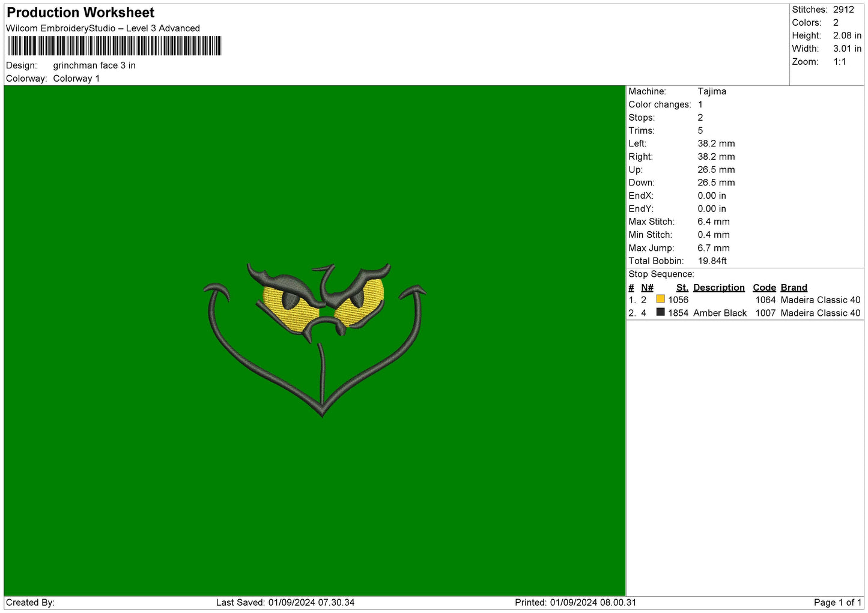This screenshot has height=613, width=868.
Task: Click 'Madeira Classic 40' in stop row 2
Action: click(x=821, y=313)
